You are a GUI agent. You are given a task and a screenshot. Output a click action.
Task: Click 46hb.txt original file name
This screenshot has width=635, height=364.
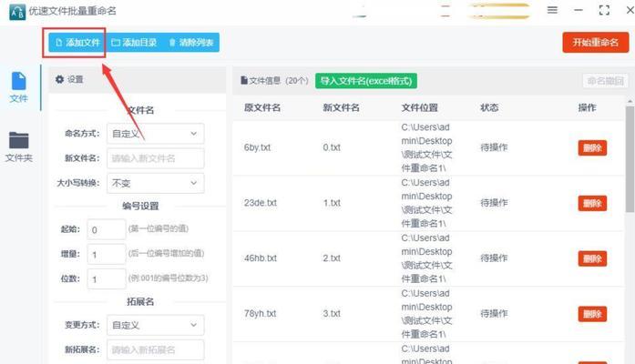pos(261,258)
